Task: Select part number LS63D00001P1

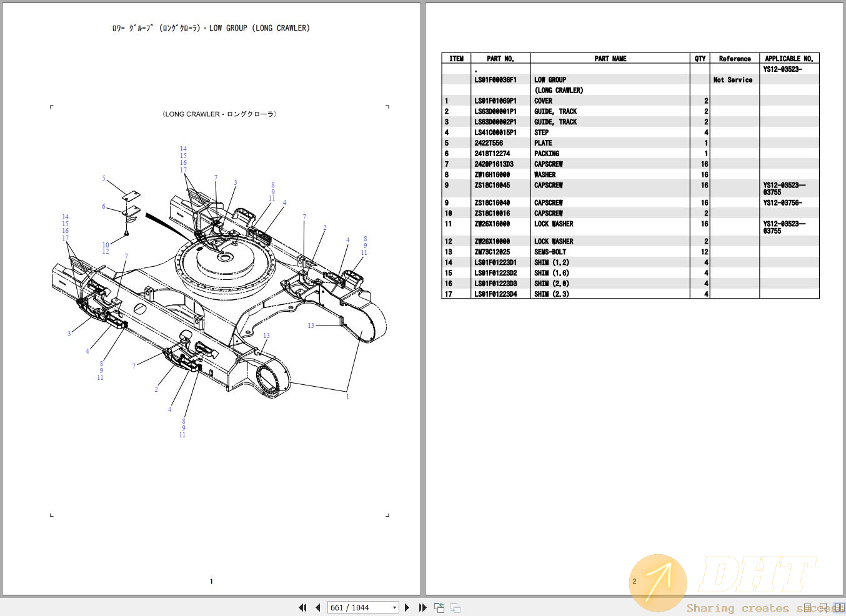Action: pos(495,112)
